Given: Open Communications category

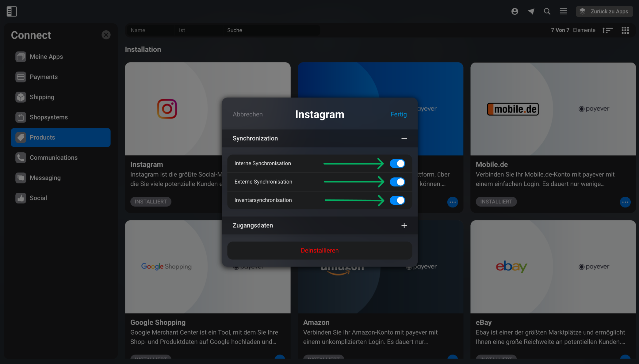Looking at the screenshot, I should click(x=61, y=158).
